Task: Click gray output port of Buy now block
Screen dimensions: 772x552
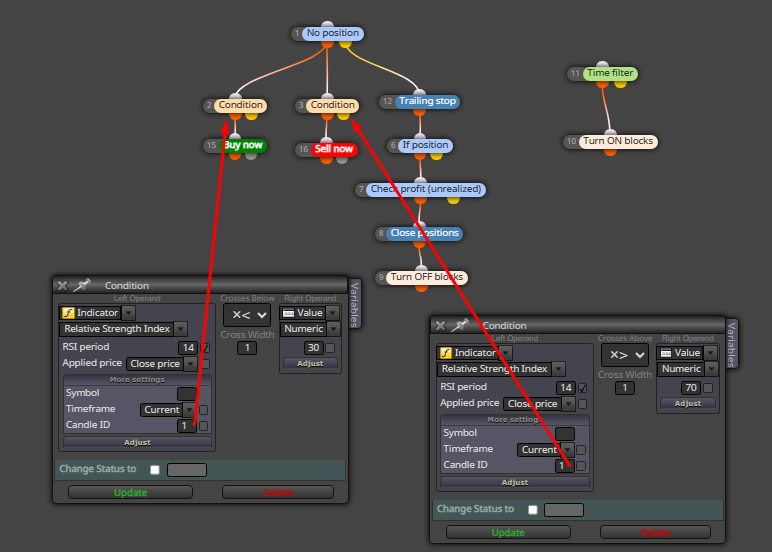Action: coord(251,157)
